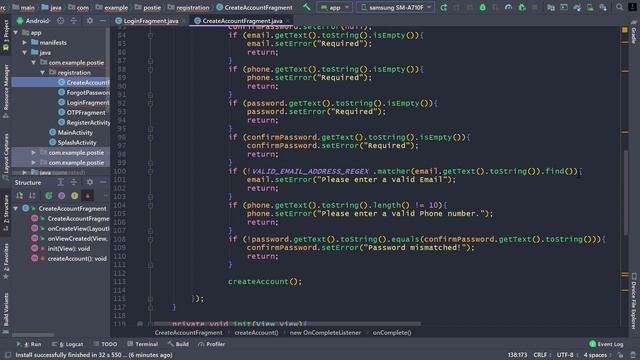Collapse the java folder node

coord(25,53)
